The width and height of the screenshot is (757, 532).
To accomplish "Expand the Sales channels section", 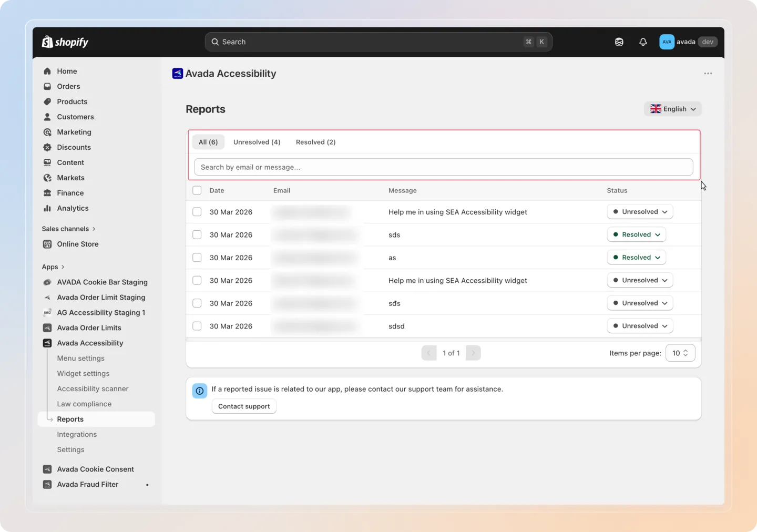I will pos(69,229).
